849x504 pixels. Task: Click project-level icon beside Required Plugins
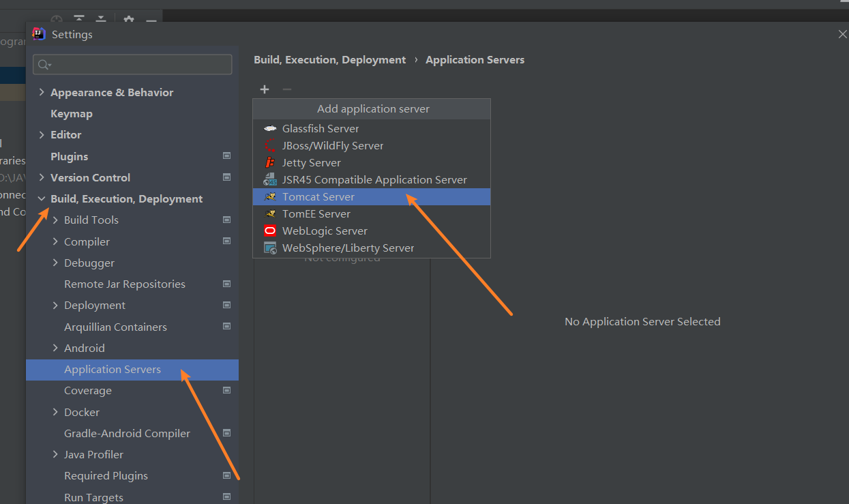tap(227, 475)
